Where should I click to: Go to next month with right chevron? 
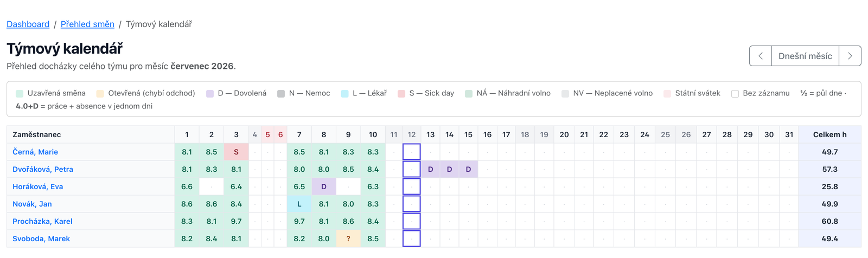(850, 56)
